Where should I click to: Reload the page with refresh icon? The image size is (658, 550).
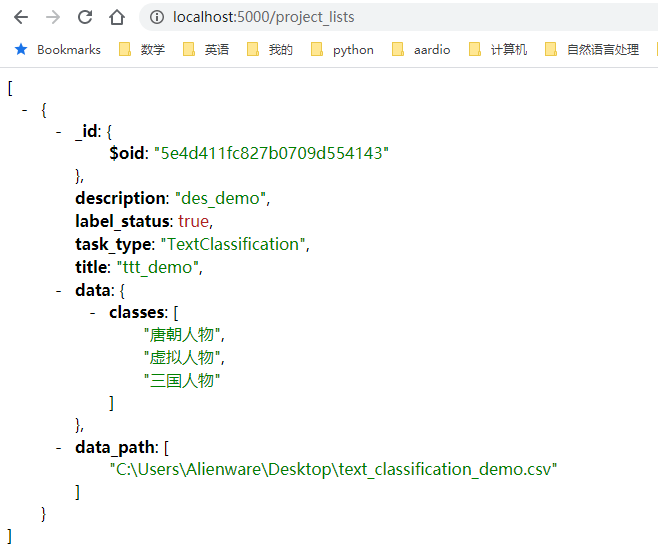pyautogui.click(x=85, y=17)
